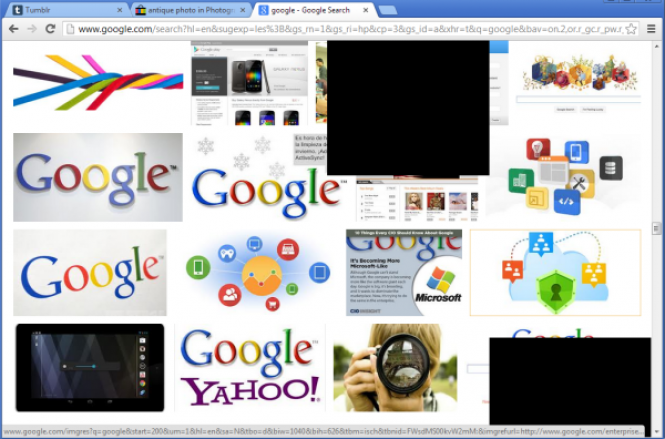
Task: Open the Google Yahoo logo image
Action: coord(249,368)
